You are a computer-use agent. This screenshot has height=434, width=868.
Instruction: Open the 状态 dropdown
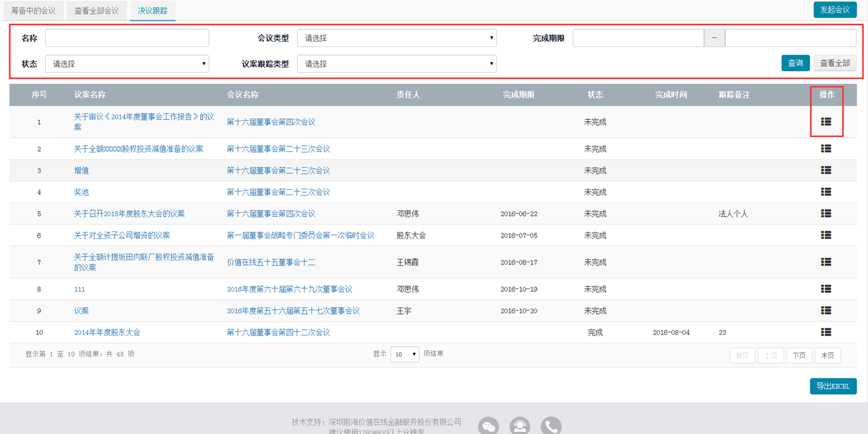pyautogui.click(x=127, y=64)
